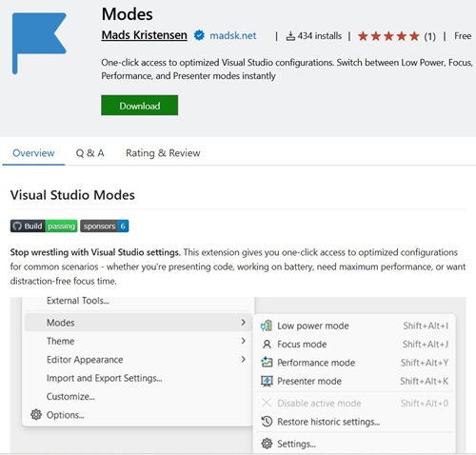
Task: Click 'Stop wrestling with Visual Studio settings.' text
Action: pyautogui.click(x=95, y=252)
